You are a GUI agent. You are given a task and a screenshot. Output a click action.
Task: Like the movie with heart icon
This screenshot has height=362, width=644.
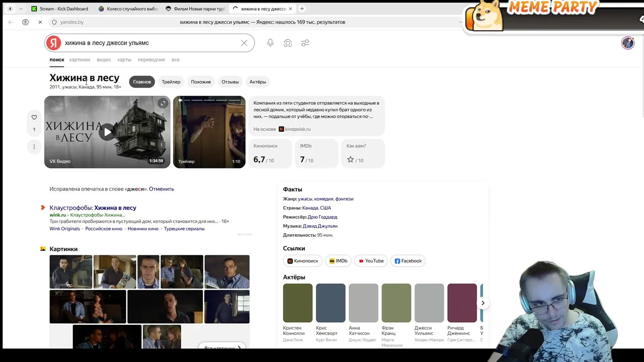click(x=34, y=117)
